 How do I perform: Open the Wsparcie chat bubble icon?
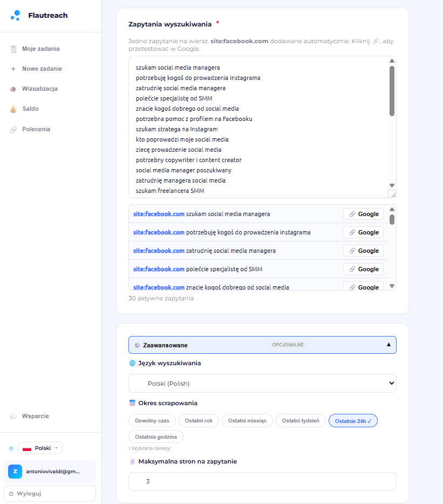tap(13, 416)
